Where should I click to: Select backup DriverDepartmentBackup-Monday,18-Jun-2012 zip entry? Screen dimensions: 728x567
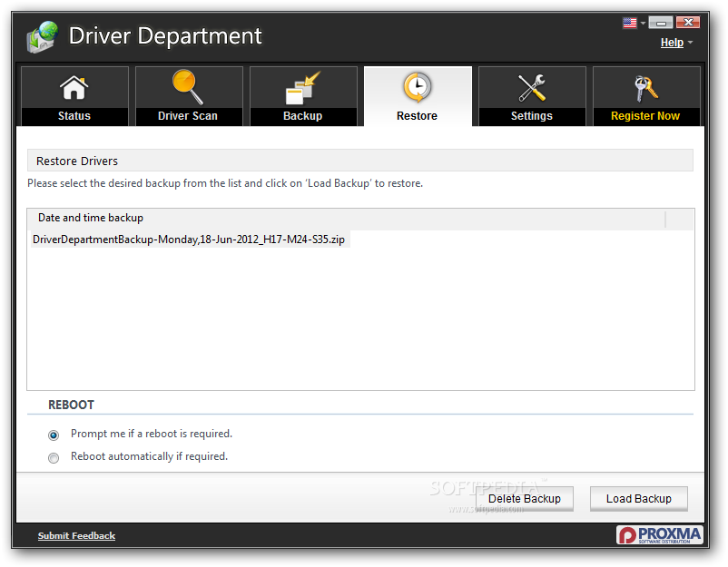[x=191, y=240]
